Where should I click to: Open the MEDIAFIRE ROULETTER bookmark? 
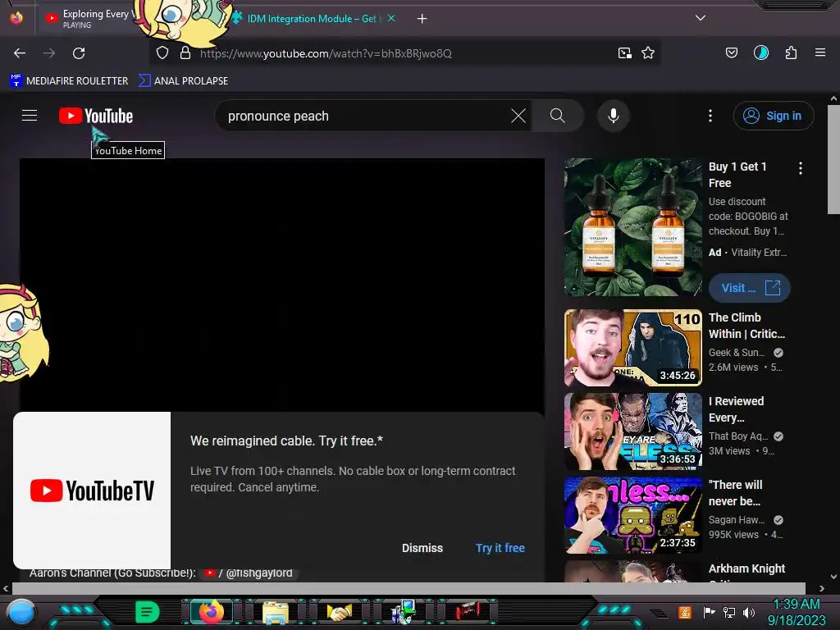(69, 81)
